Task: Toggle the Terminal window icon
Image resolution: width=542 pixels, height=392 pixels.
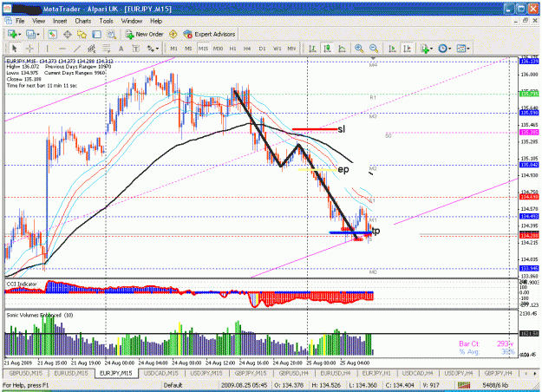Action: coord(96,34)
